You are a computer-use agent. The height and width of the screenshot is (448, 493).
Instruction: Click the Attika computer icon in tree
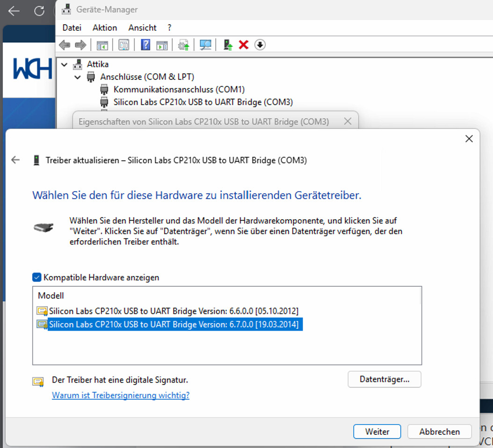(78, 64)
